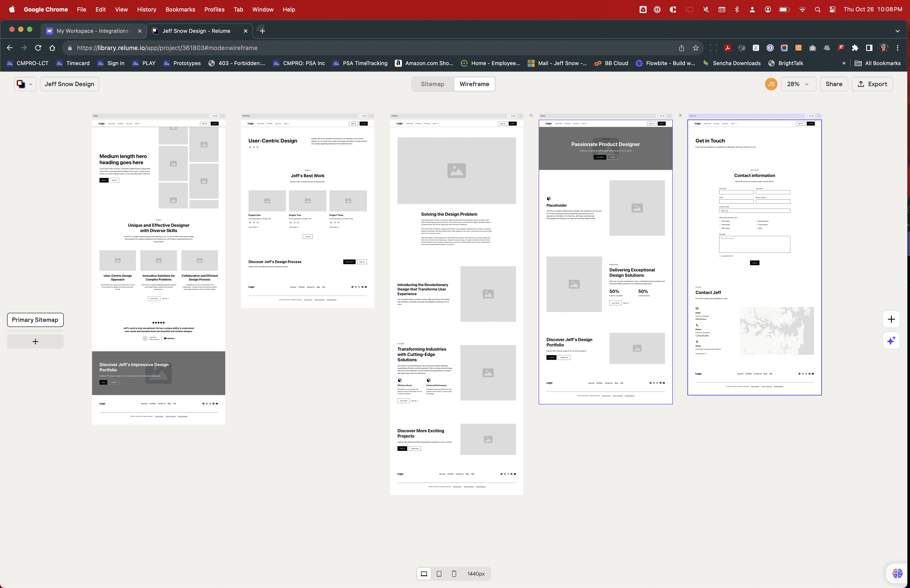Click the Message textarea in the Contact form
Viewport: 910px width, 588px height.
(754, 244)
